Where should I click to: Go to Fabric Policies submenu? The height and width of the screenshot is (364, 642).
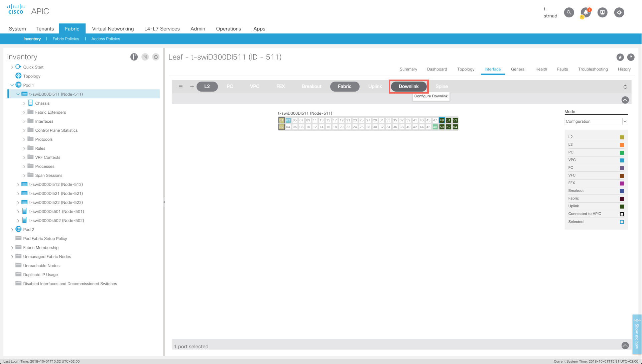(66, 39)
